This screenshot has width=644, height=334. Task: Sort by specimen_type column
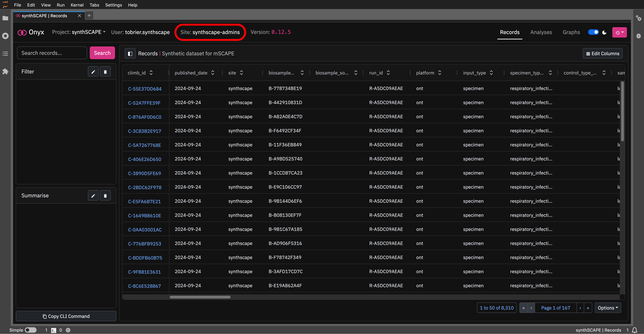click(550, 73)
